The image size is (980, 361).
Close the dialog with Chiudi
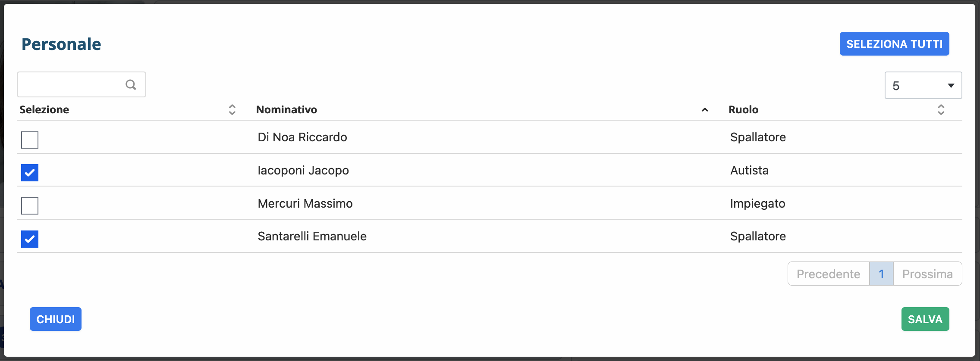(x=56, y=319)
